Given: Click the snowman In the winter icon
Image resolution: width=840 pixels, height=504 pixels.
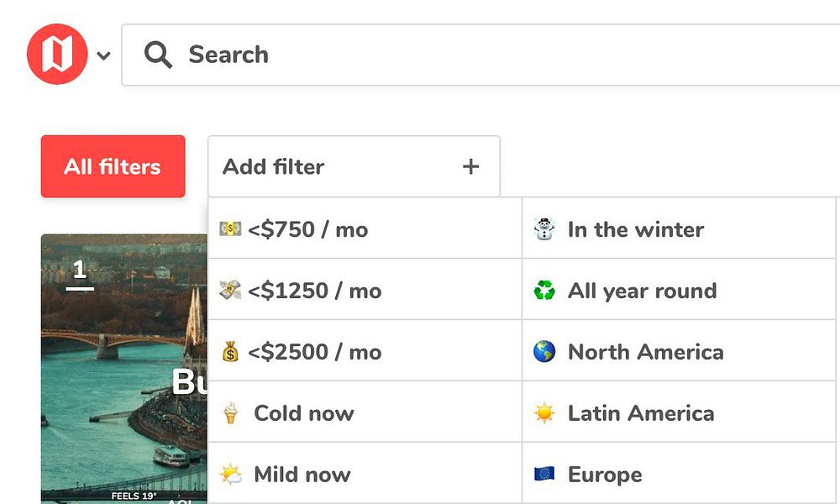Looking at the screenshot, I should pyautogui.click(x=544, y=229).
